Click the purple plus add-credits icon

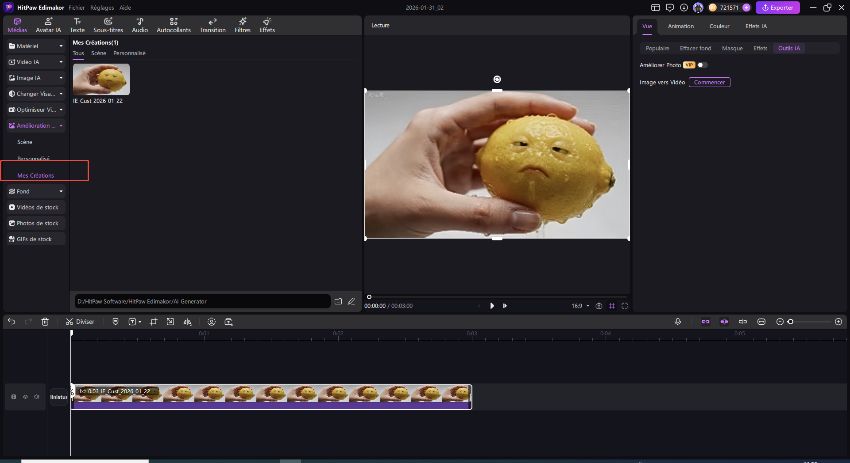click(746, 8)
